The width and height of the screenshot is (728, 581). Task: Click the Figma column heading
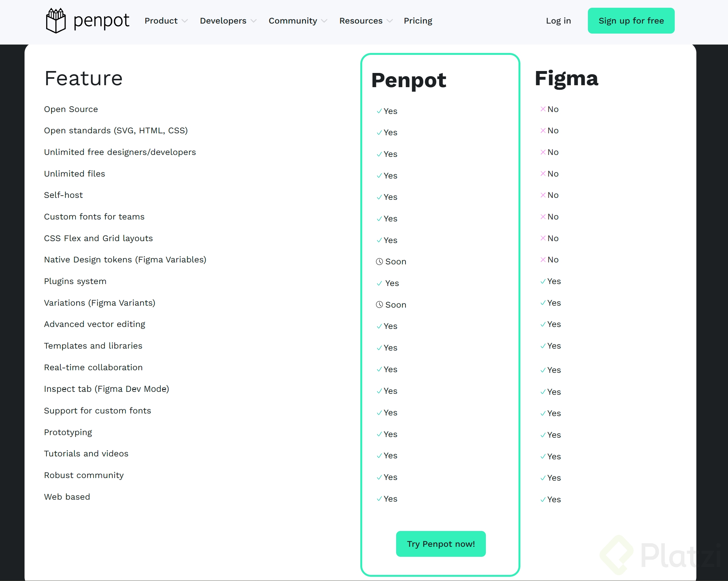coord(566,78)
